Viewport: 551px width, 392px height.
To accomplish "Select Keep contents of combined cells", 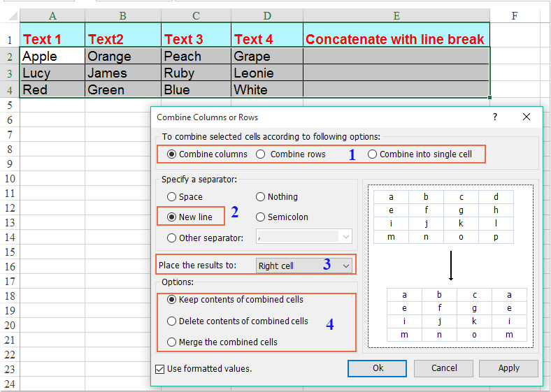I will [172, 299].
